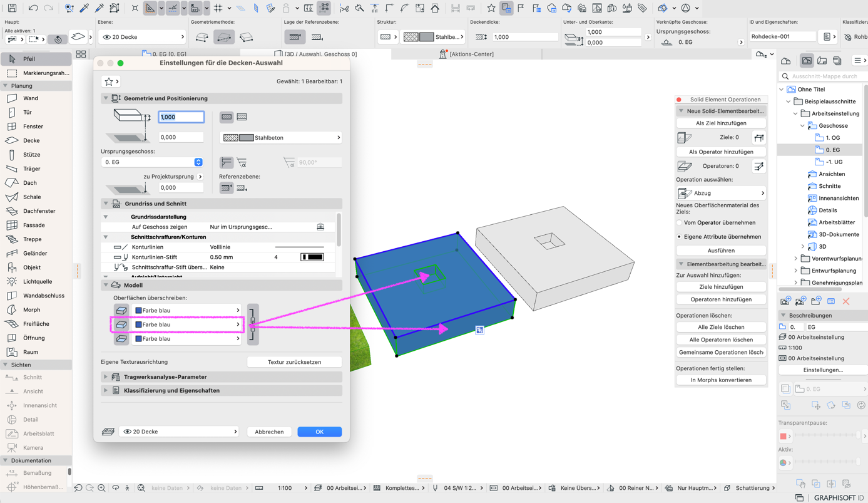The image size is (868, 503).
Task: Select Vom Operator übernehmen radio option
Action: (680, 222)
